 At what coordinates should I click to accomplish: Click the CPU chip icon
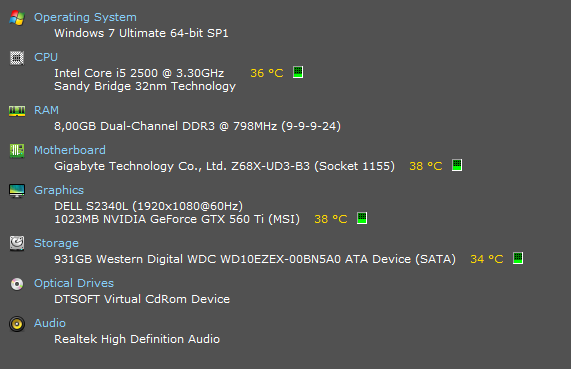[x=17, y=58]
